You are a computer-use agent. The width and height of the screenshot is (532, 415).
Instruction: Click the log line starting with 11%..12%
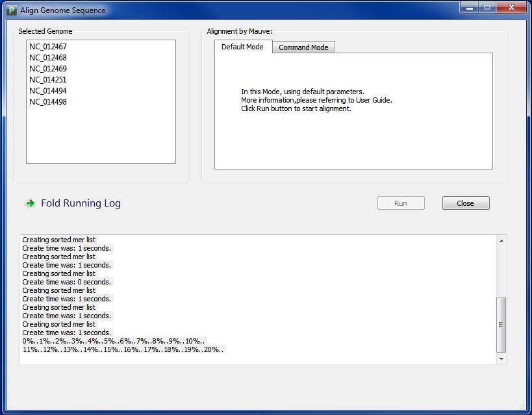(123, 349)
